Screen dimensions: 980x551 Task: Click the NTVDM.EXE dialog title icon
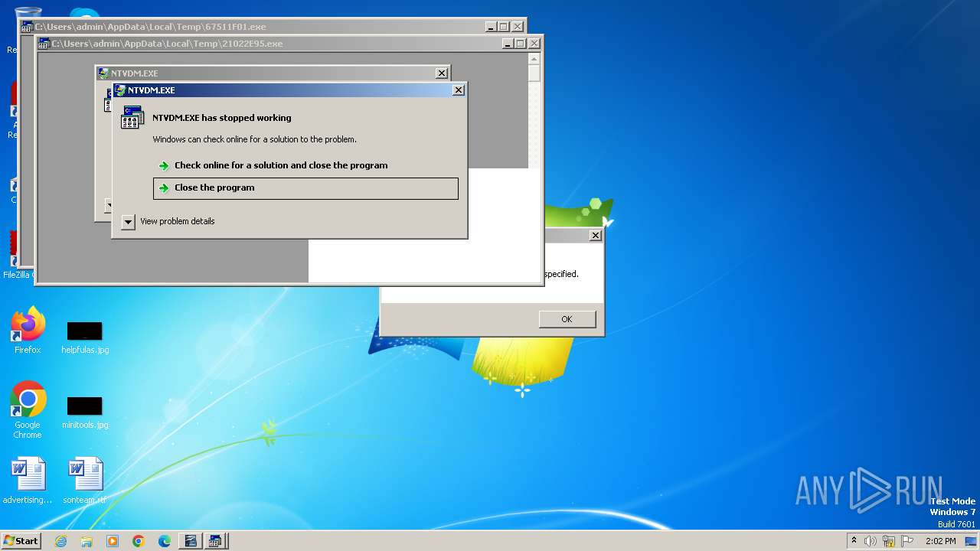121,90
